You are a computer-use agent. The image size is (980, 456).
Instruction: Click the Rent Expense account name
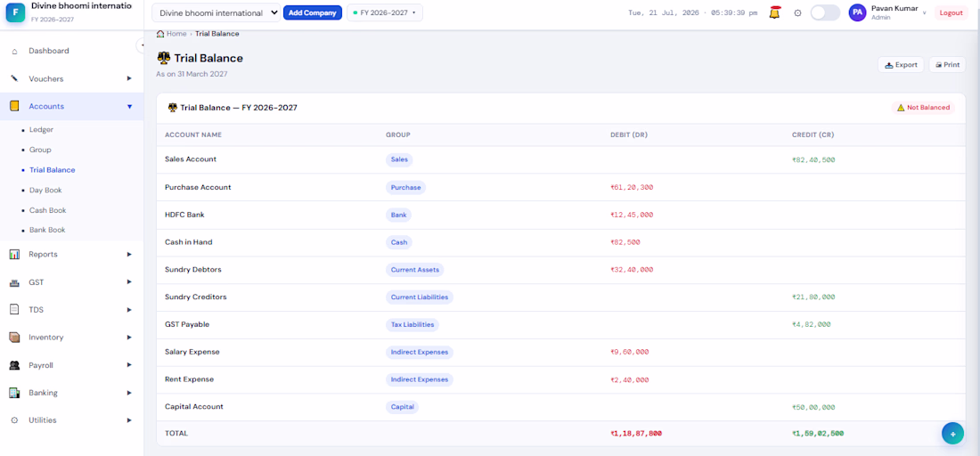click(190, 379)
